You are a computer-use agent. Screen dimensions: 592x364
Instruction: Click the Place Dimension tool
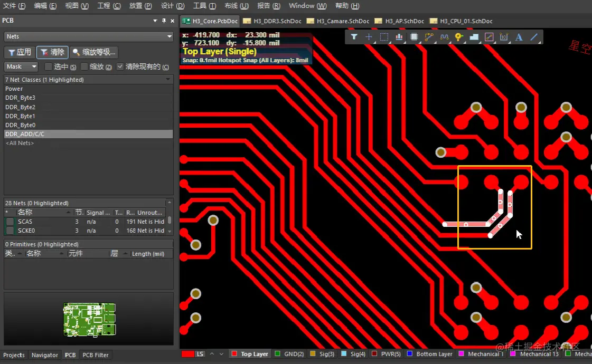point(504,37)
